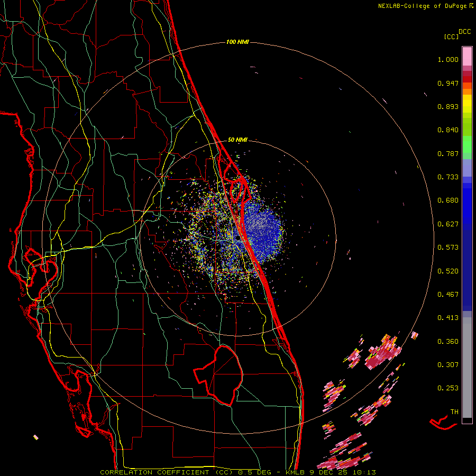Click the 0.573 scale value
The image size is (476, 476).
(x=448, y=248)
